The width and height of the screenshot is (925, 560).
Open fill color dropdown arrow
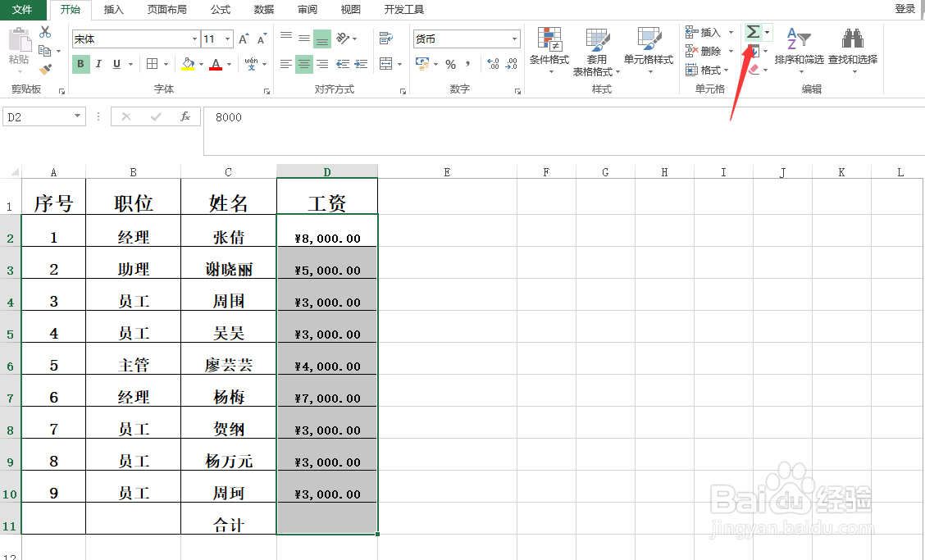(x=201, y=64)
